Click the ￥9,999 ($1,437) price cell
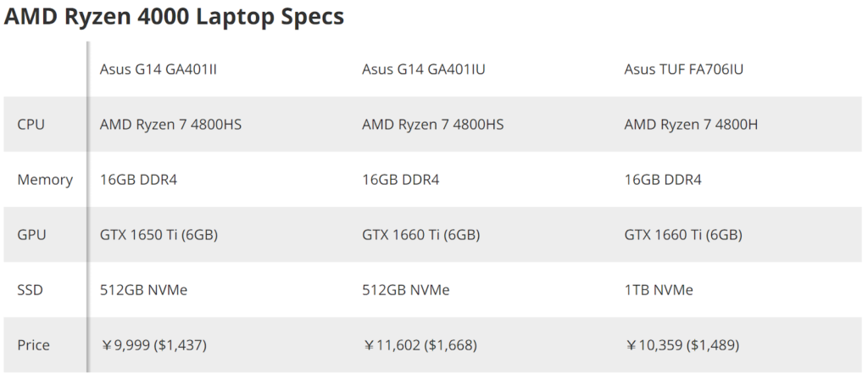The image size is (868, 380). pyautogui.click(x=153, y=345)
